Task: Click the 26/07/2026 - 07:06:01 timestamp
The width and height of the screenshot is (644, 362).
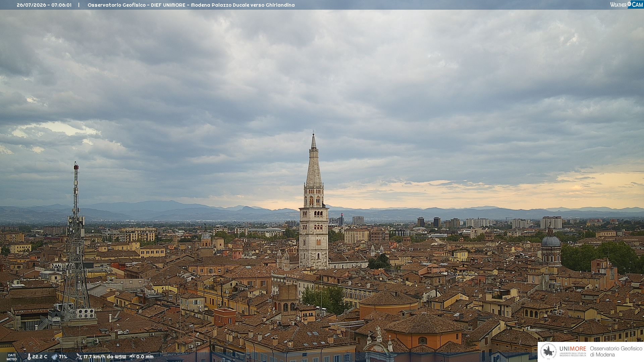Action: tap(44, 5)
